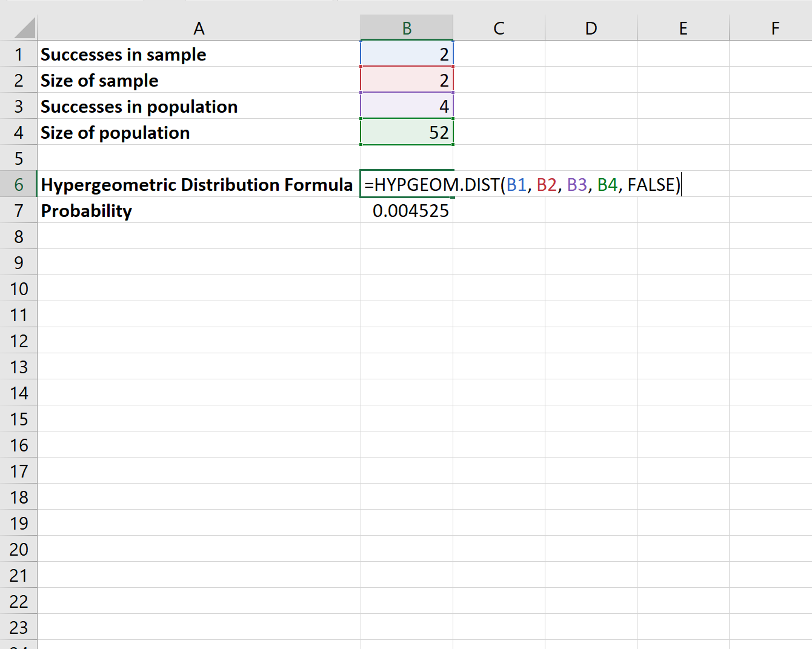Select column F header

(x=774, y=27)
